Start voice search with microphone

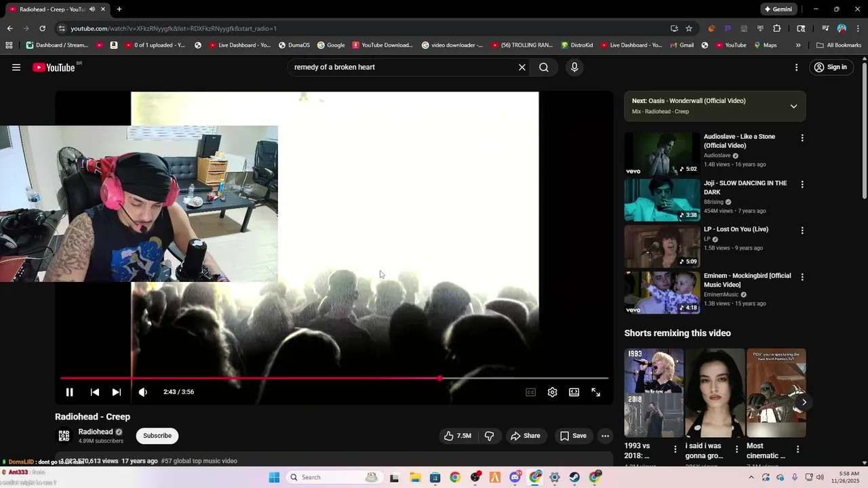pyautogui.click(x=574, y=67)
